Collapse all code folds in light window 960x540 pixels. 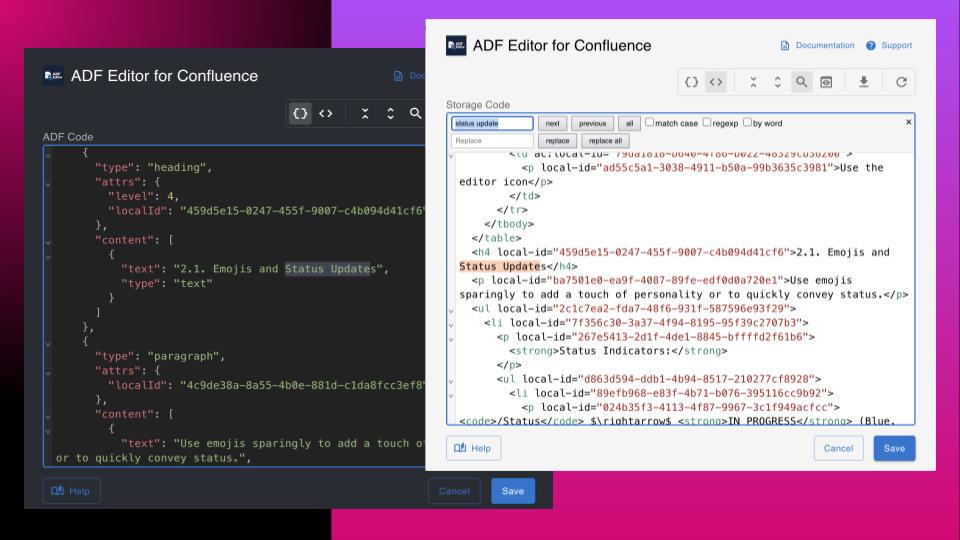(753, 82)
